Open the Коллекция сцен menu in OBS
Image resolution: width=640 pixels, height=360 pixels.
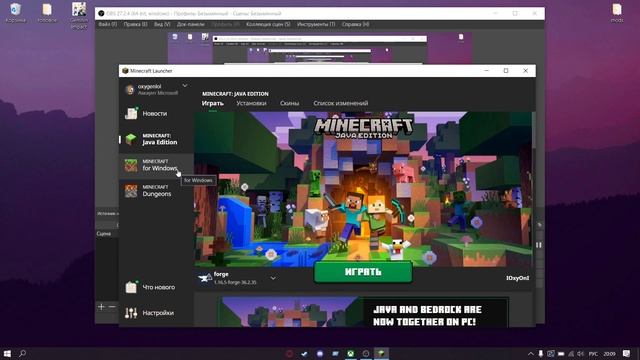268,24
